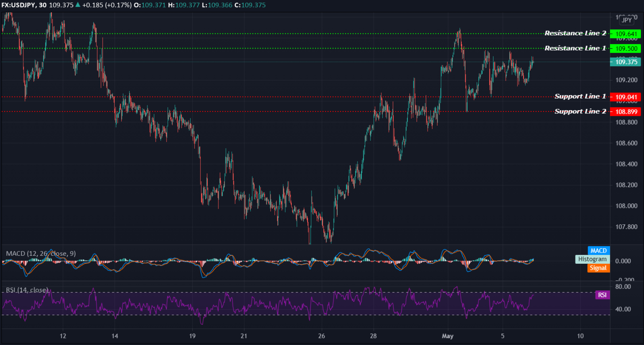Select the Resistance Line 2 label
This screenshot has width=644, height=345.
575,33
